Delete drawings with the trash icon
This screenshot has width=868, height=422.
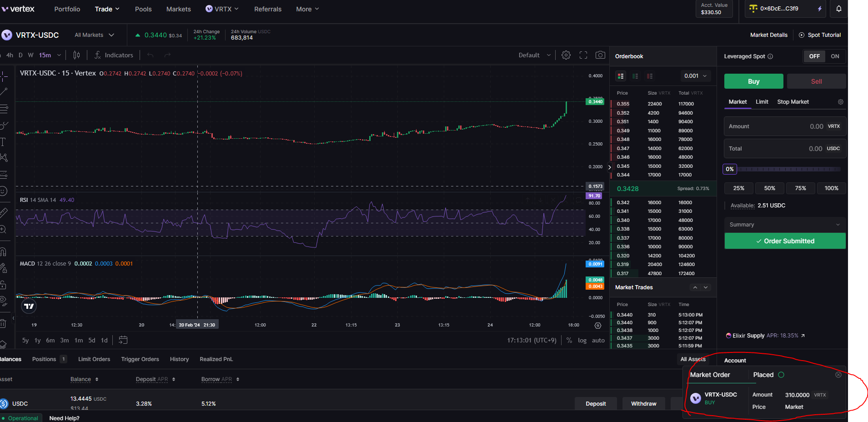[x=3, y=323]
